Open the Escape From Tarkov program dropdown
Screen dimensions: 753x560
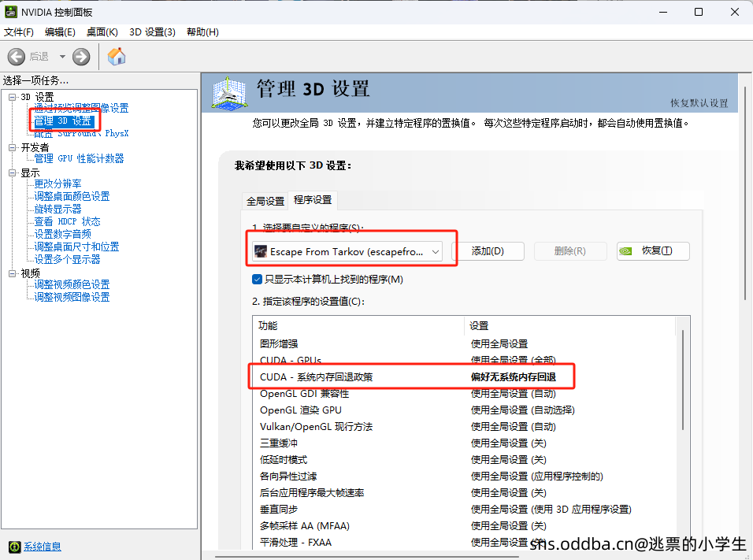347,252
